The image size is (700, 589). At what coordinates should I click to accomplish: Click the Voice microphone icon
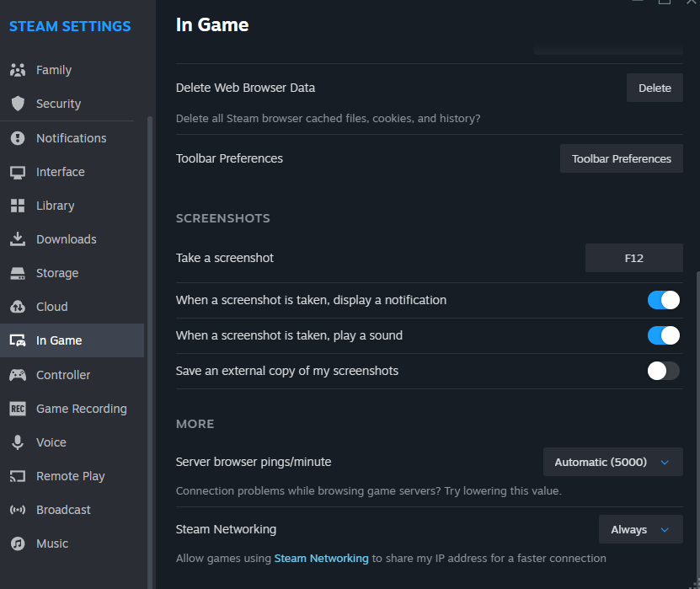pyautogui.click(x=18, y=442)
